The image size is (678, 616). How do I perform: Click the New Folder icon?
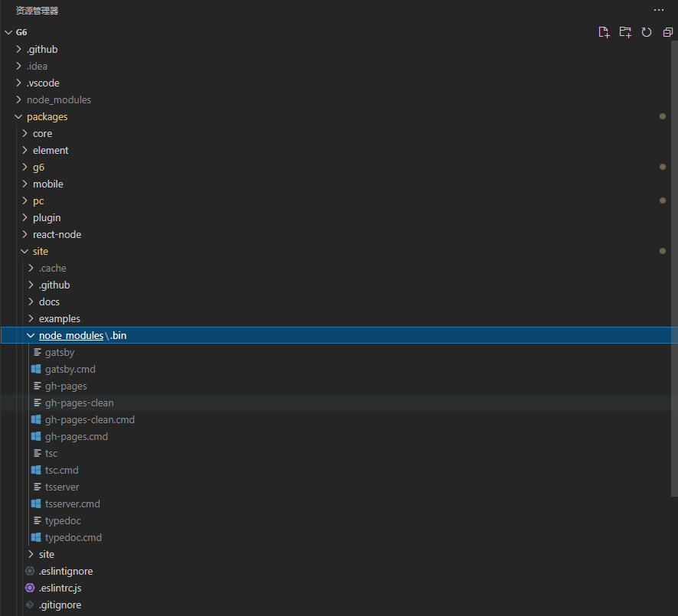[625, 32]
